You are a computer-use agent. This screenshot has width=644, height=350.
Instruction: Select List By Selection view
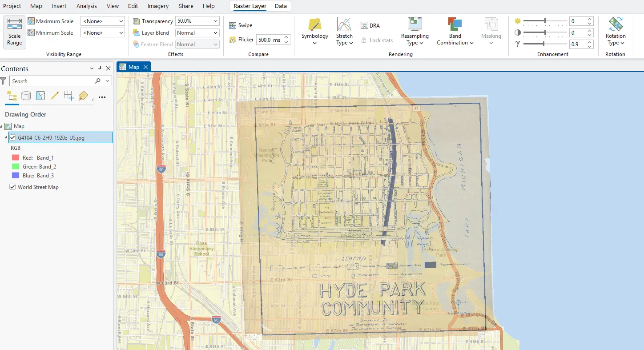pos(40,96)
